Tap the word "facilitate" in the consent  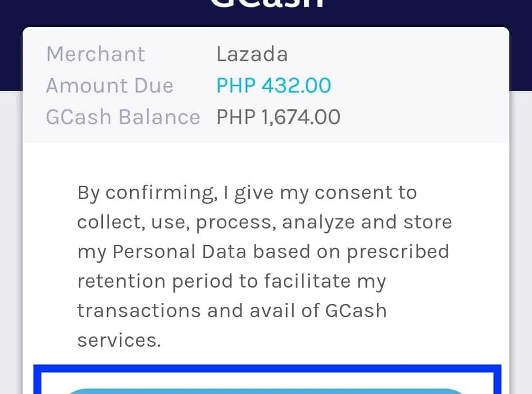[x=306, y=281]
